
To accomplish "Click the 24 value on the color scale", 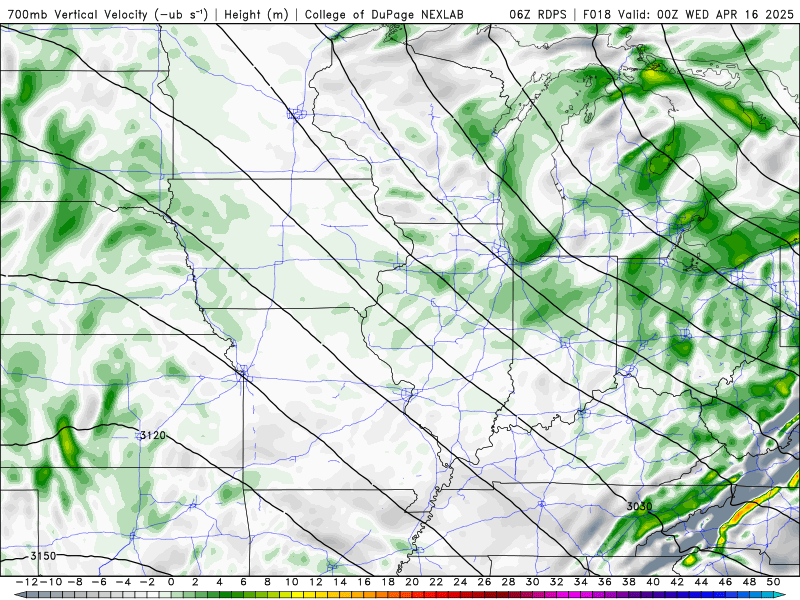I will pos(460,582).
